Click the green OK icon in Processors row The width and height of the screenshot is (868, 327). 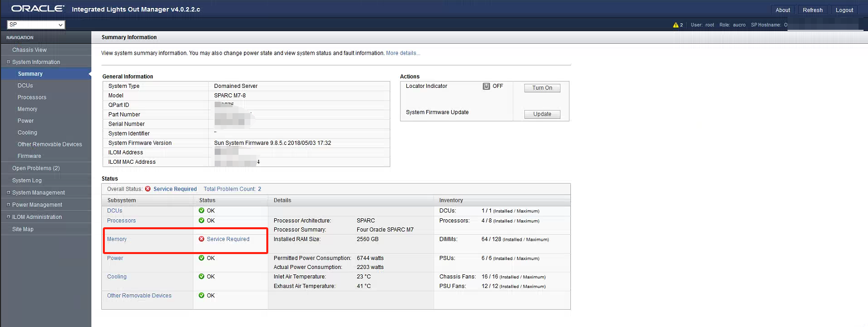201,220
